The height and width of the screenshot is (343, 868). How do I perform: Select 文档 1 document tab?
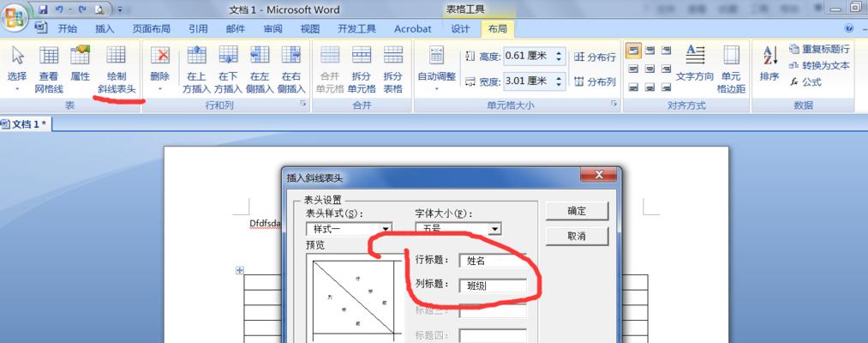[x=26, y=124]
